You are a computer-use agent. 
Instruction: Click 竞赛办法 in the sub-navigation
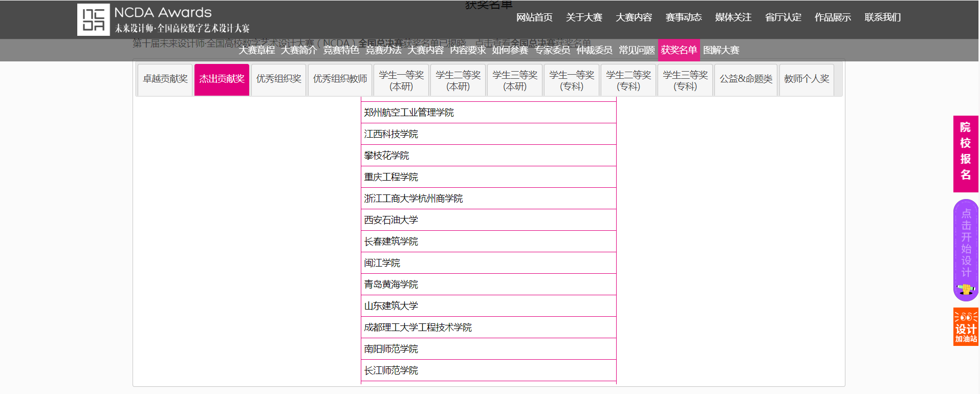383,50
